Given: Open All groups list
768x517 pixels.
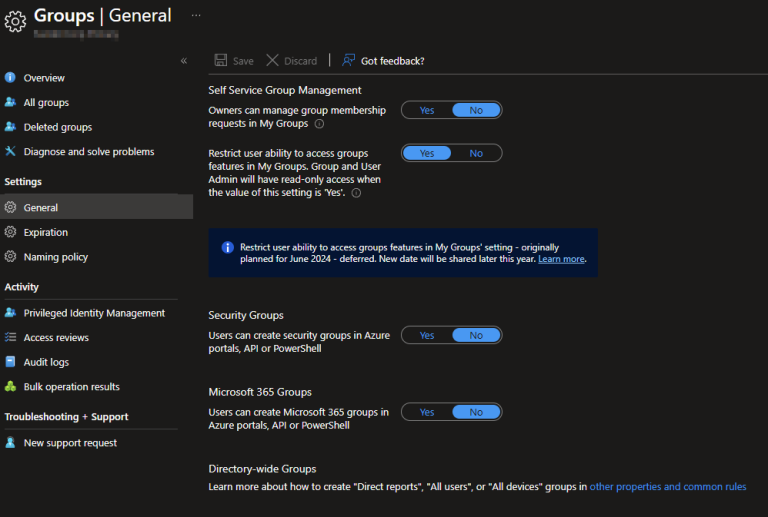Looking at the screenshot, I should tap(46, 102).
